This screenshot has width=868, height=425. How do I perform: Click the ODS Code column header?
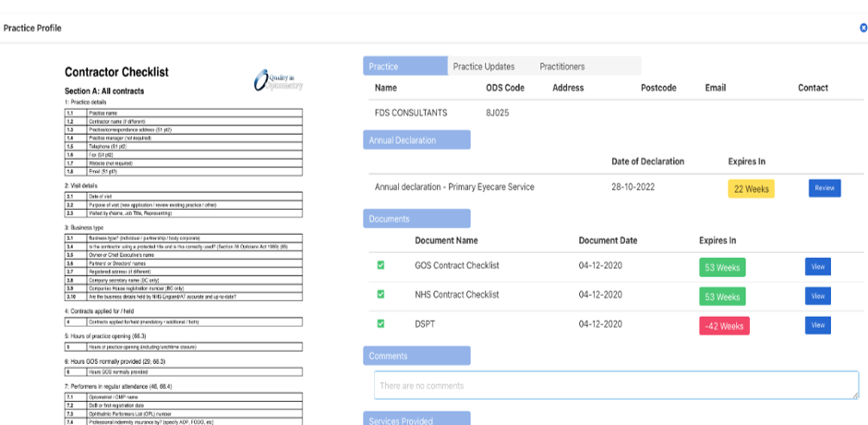505,88
